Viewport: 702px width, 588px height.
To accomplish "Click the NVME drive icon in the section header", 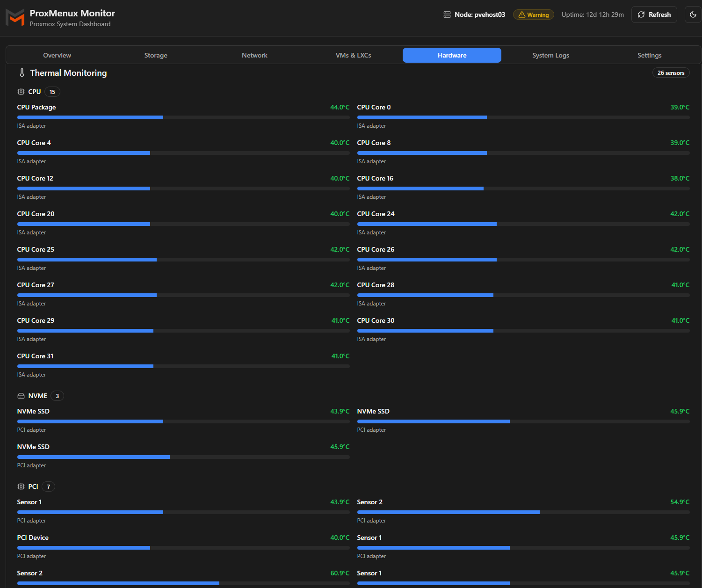I will [21, 396].
